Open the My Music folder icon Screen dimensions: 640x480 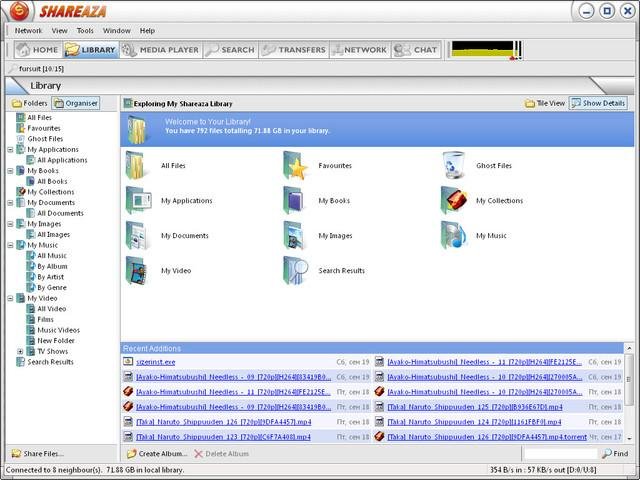coord(454,235)
